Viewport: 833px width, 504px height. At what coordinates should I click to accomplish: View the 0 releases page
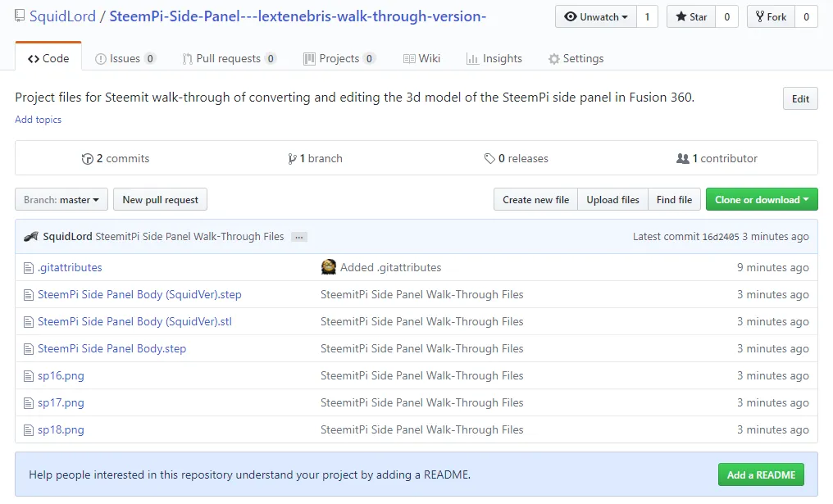pyautogui.click(x=517, y=158)
